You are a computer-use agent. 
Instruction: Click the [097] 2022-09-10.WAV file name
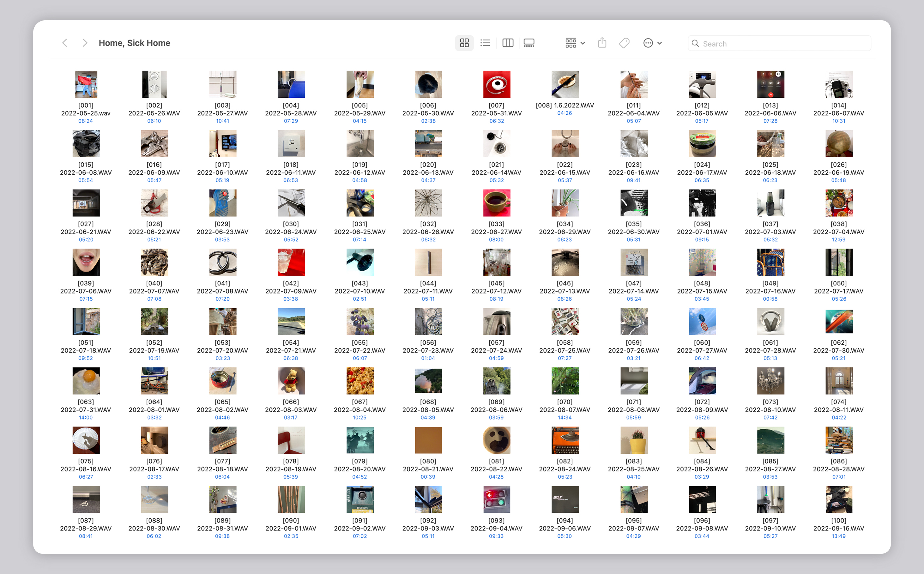pos(770,524)
